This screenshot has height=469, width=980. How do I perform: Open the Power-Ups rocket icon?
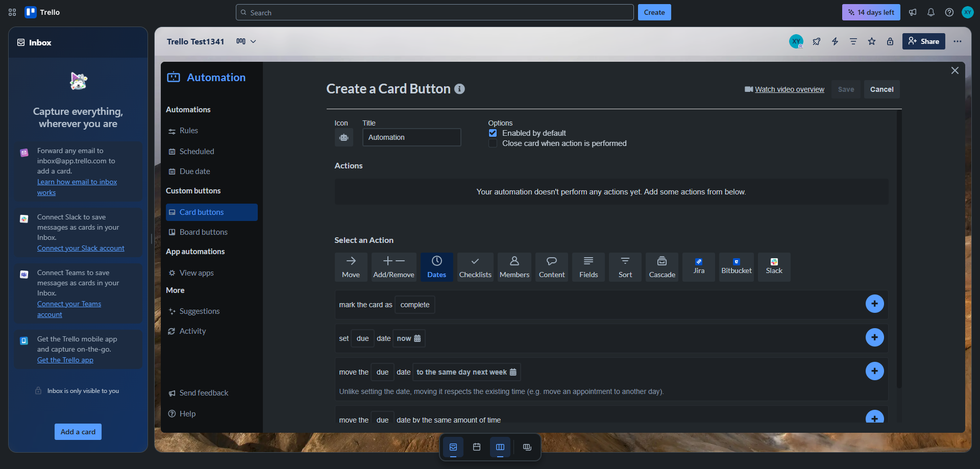coord(817,41)
